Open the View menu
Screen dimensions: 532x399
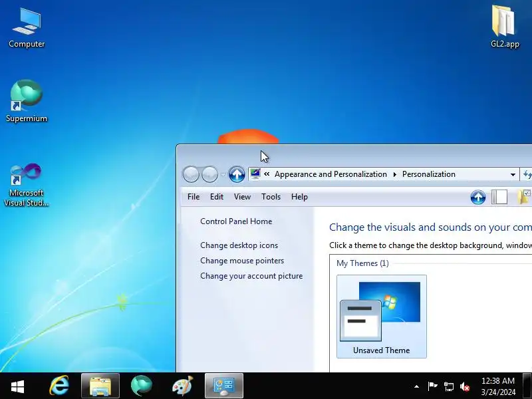click(x=242, y=197)
